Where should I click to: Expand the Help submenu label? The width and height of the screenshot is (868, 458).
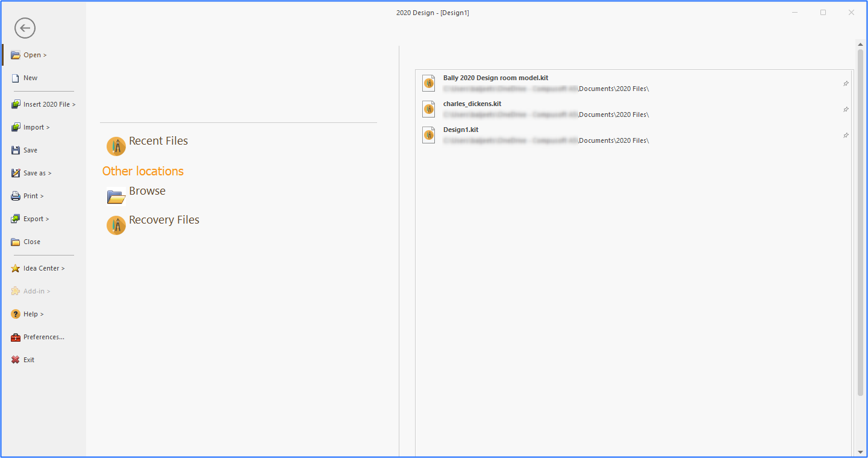tap(34, 314)
